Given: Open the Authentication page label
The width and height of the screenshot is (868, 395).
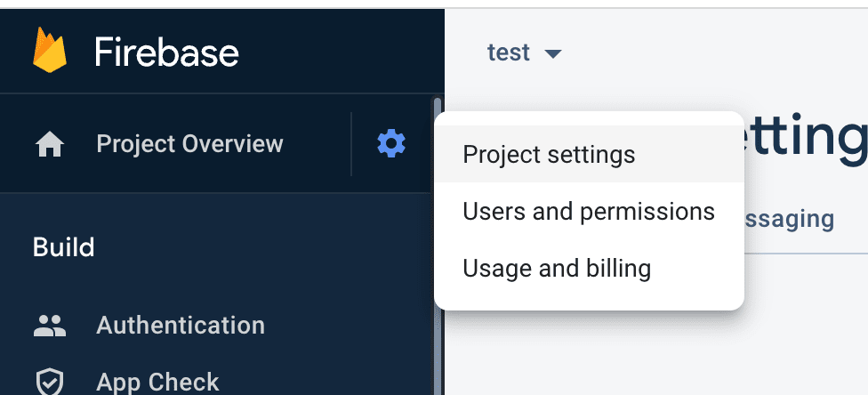Looking at the screenshot, I should [181, 326].
